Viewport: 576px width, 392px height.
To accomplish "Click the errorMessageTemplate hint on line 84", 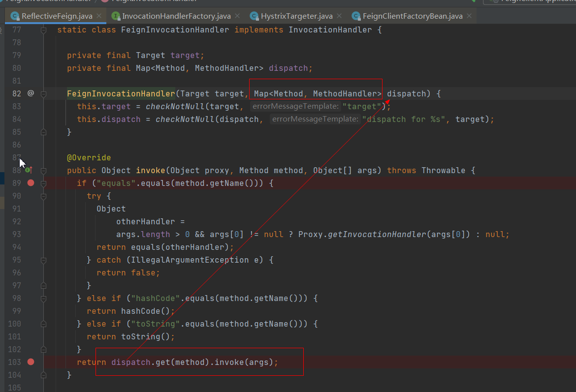I will [x=315, y=119].
